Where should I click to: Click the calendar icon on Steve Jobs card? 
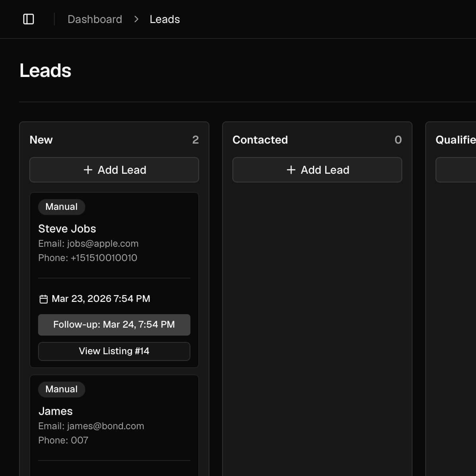(44, 299)
